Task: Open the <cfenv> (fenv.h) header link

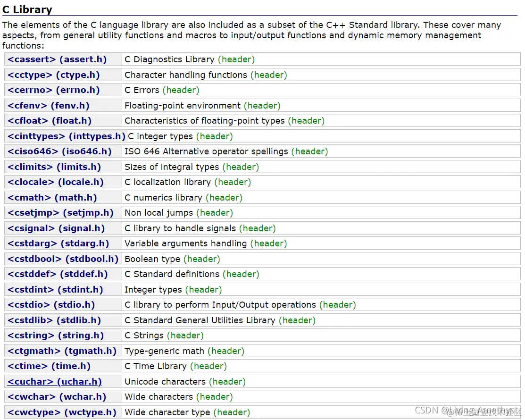Action: tap(49, 106)
